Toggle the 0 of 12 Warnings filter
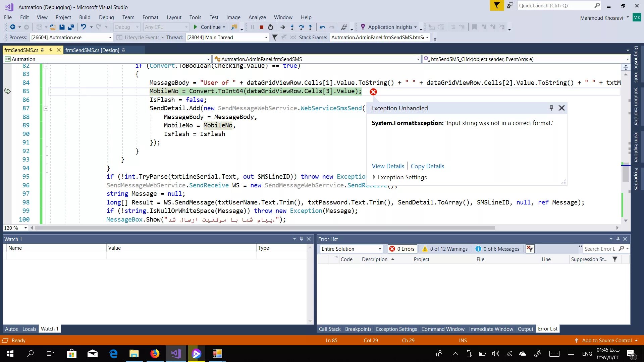Image resolution: width=644 pixels, height=362 pixels. click(x=445, y=249)
